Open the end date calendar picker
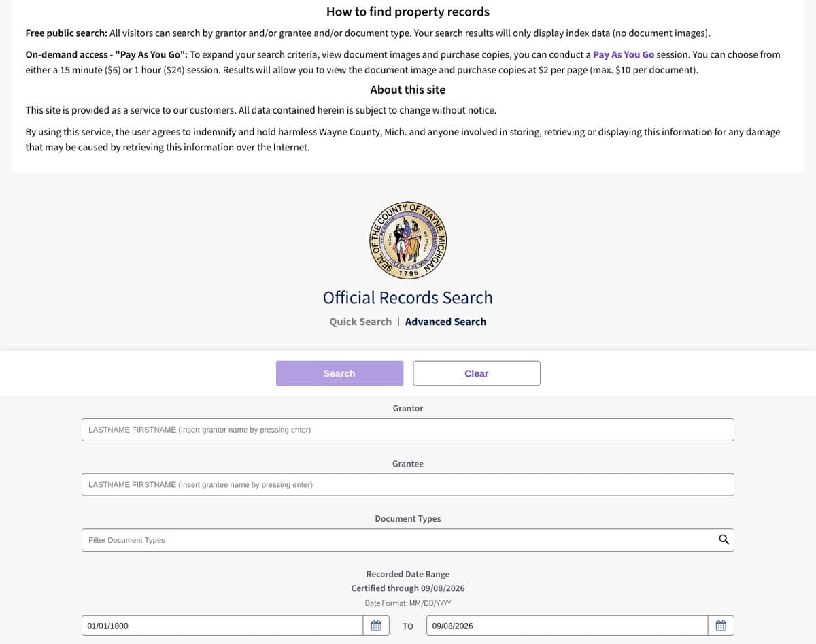Image resolution: width=816 pixels, height=644 pixels. [x=721, y=626]
